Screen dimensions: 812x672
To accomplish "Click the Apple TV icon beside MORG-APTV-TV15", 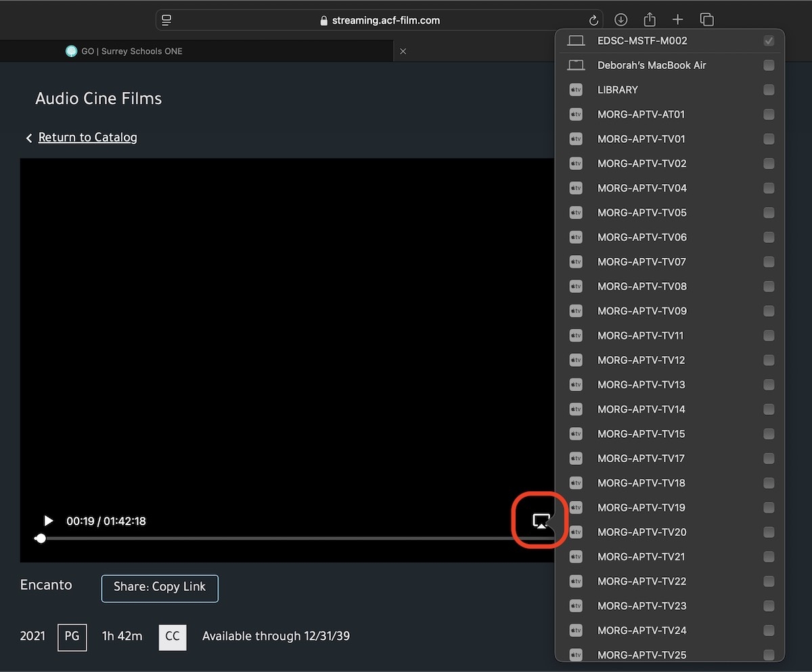I will (x=576, y=434).
